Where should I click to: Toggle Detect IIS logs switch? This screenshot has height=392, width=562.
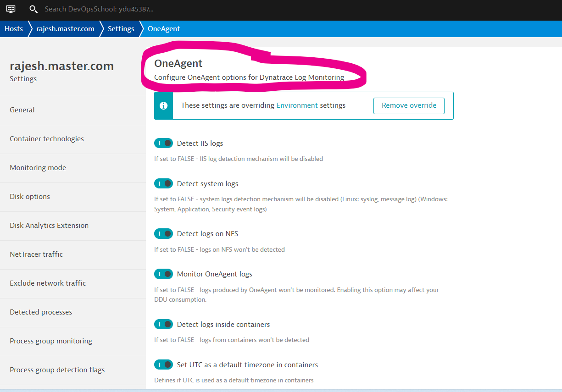[x=163, y=143]
